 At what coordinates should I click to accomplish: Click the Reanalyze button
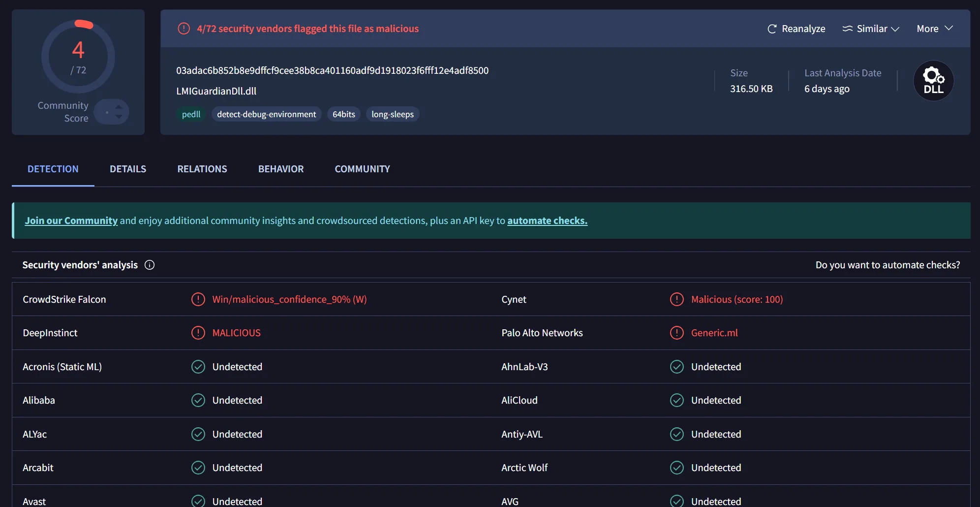[796, 29]
